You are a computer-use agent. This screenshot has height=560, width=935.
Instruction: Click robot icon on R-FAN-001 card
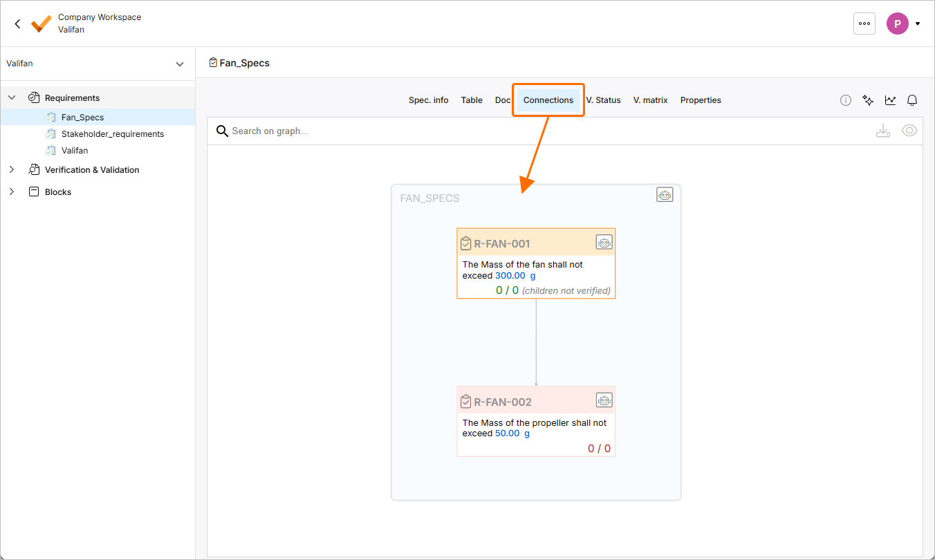click(x=604, y=242)
